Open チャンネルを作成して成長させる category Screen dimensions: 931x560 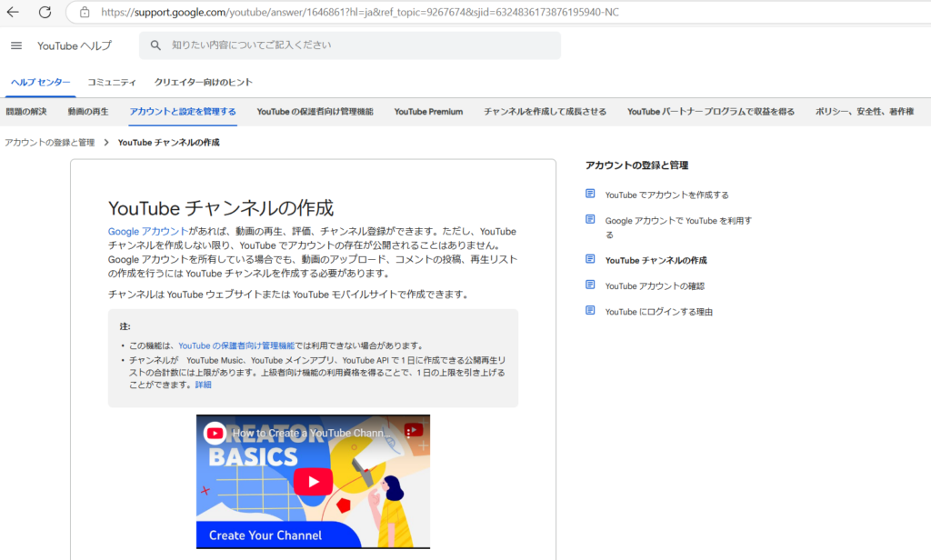(545, 112)
